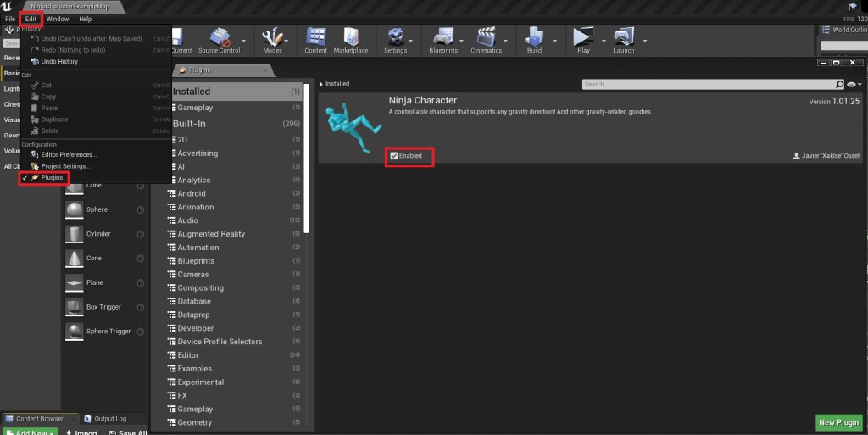Disable the Ninja Character Enabled checkbox
This screenshot has height=435, width=868.
[394, 156]
